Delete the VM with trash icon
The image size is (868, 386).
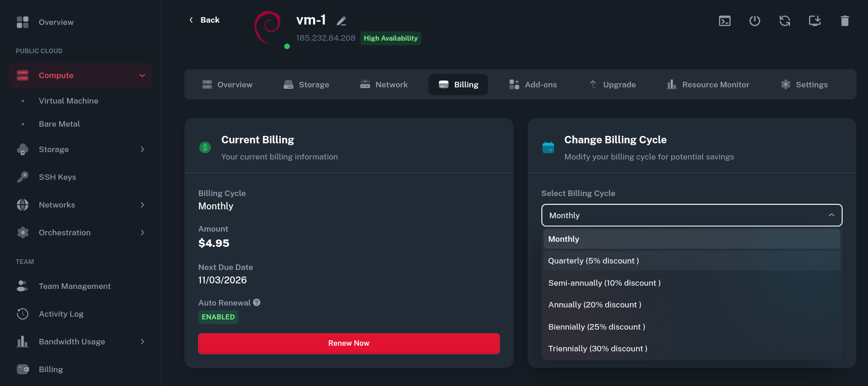[844, 21]
